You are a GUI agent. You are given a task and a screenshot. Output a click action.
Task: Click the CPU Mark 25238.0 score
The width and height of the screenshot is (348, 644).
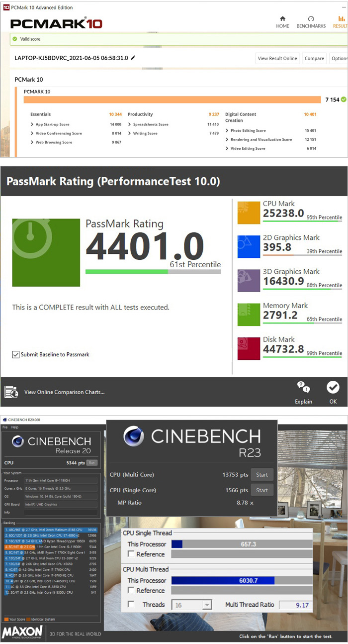coord(283,214)
